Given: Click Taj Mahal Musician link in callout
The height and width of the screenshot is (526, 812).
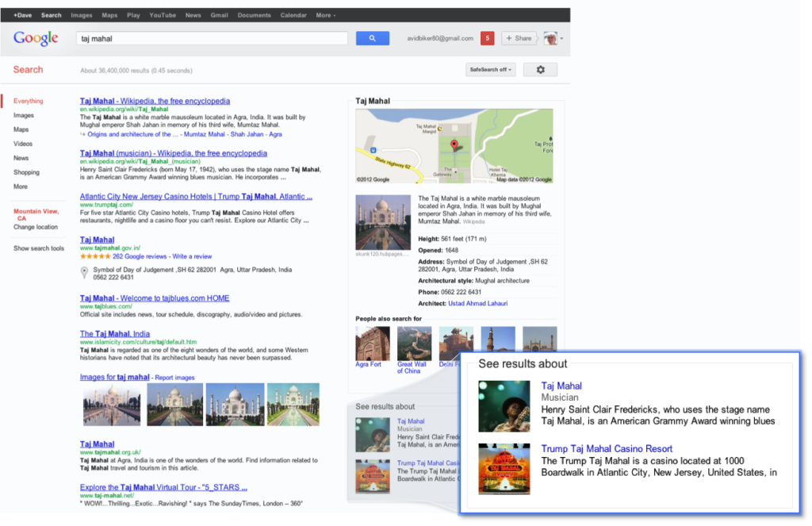Looking at the screenshot, I should point(561,386).
